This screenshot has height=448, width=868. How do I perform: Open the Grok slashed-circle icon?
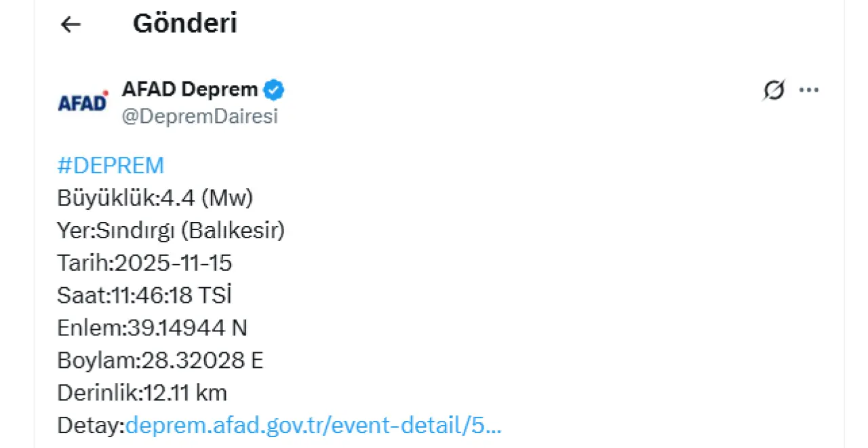click(x=774, y=90)
